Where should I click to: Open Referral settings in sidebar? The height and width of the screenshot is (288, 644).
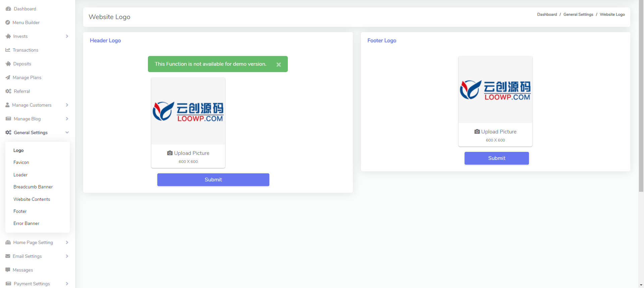[22, 91]
